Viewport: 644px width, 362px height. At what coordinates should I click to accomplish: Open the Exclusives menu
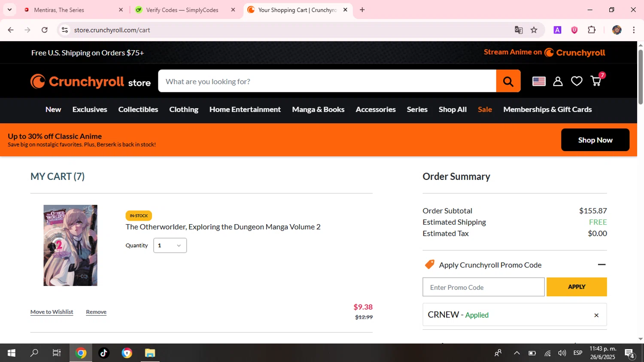point(90,110)
